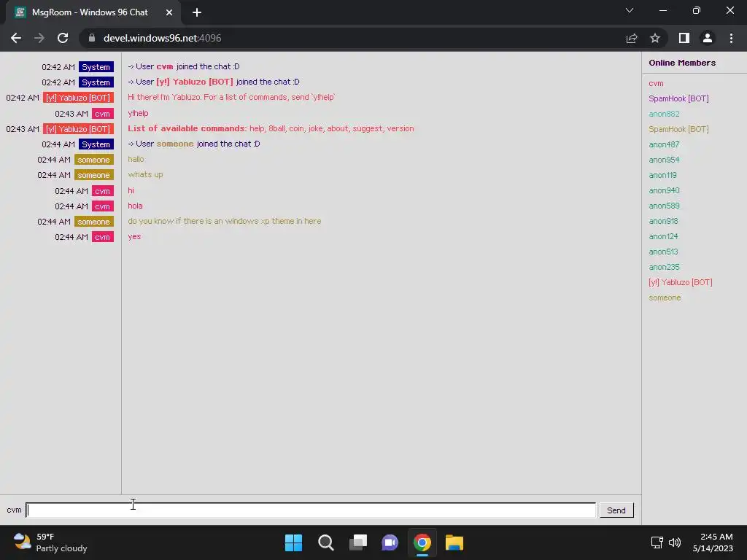Select member anon940

point(664,190)
